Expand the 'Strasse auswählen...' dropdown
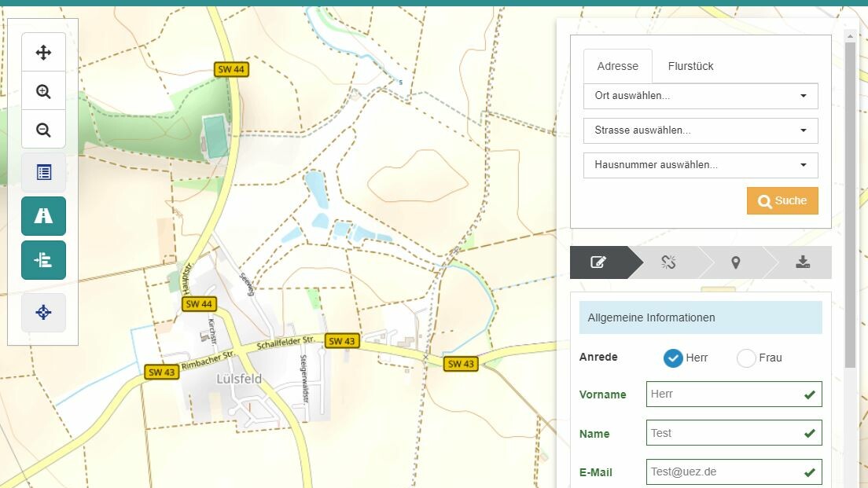 point(700,130)
